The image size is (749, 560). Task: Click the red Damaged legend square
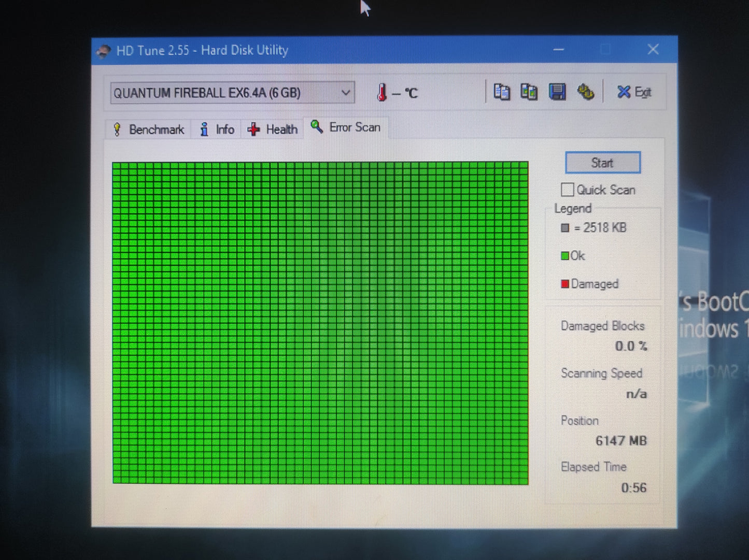[x=565, y=284]
